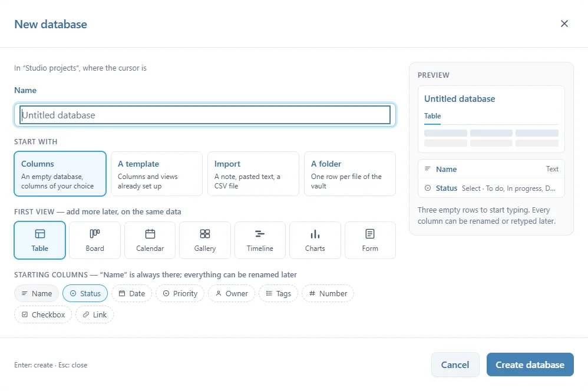Add the Tags starting column

click(278, 293)
